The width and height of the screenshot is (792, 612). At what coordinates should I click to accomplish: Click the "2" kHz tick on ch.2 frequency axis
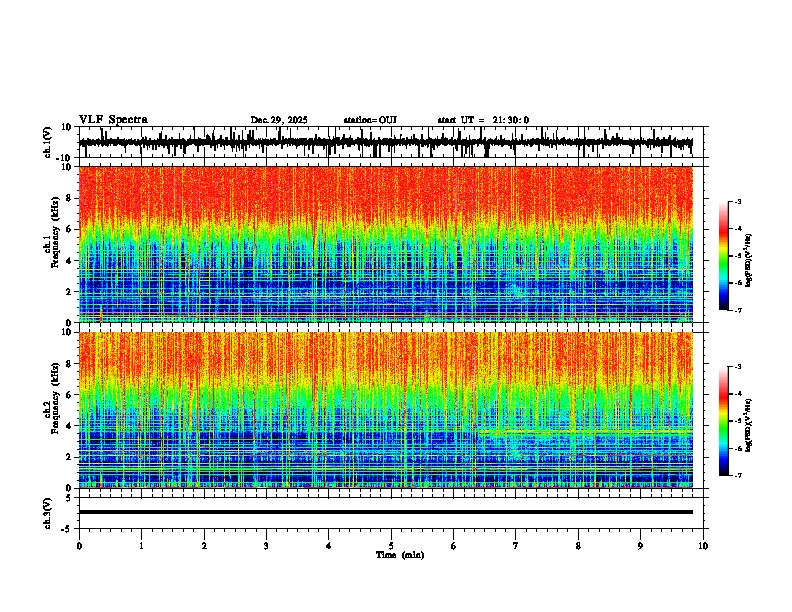[x=69, y=457]
